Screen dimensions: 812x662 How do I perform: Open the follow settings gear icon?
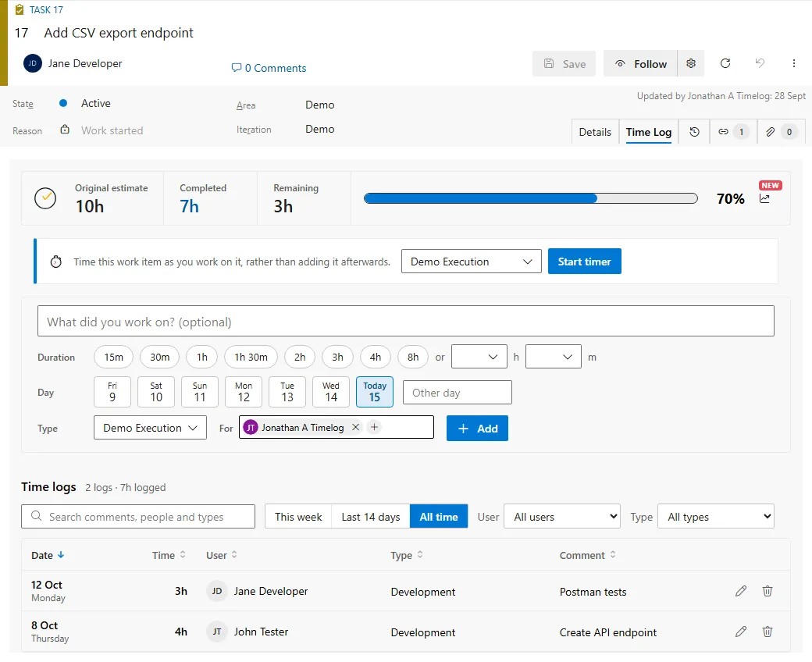[x=691, y=63]
